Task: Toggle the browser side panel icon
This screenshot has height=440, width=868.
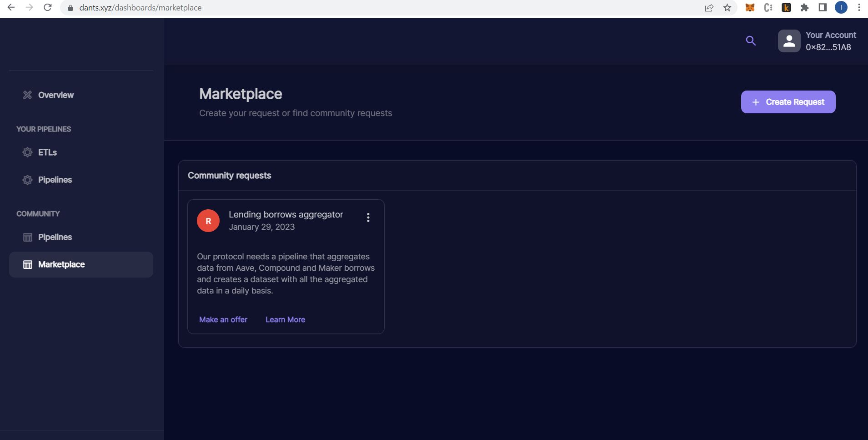Action: (x=823, y=8)
